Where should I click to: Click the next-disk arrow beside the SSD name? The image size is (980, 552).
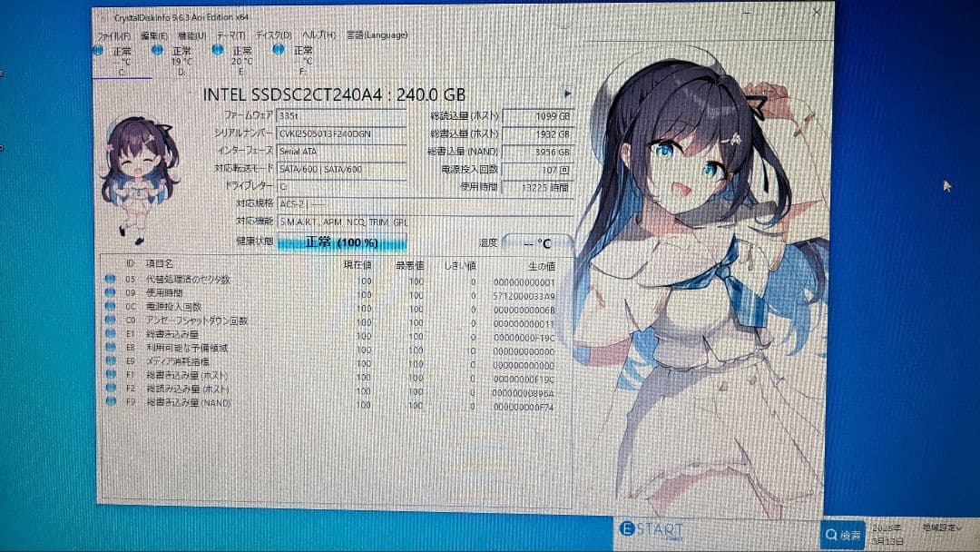click(x=566, y=92)
